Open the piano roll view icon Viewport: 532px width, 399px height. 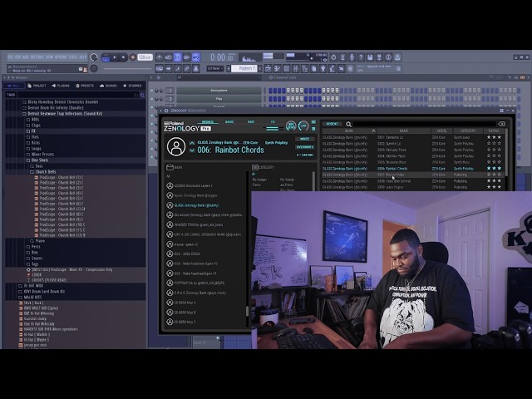coord(277,68)
